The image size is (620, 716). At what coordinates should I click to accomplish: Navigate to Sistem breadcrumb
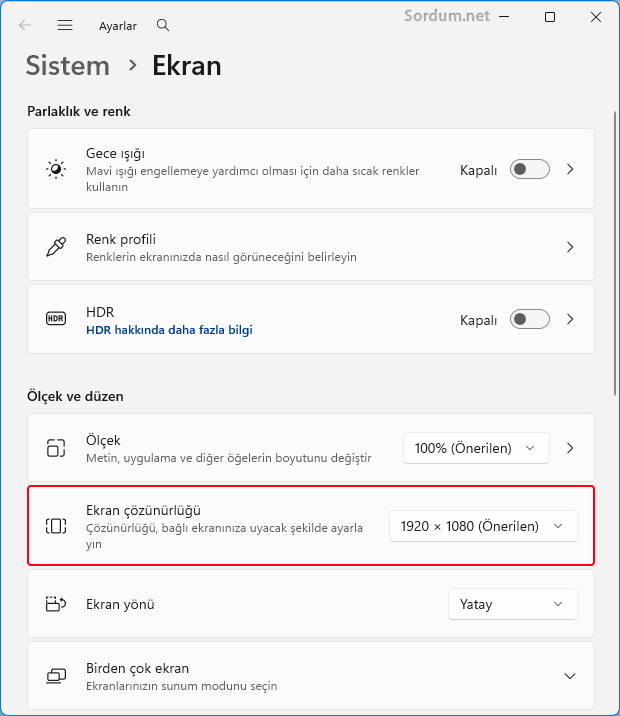(68, 66)
